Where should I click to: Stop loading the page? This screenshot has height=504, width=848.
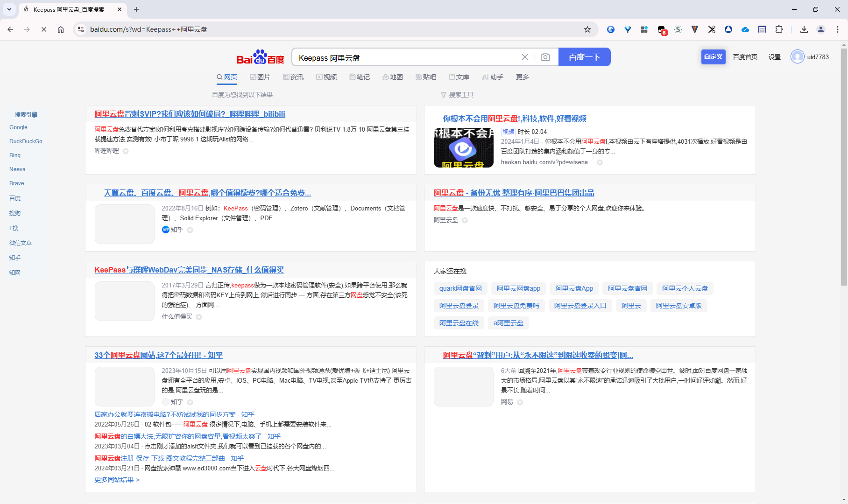44,29
